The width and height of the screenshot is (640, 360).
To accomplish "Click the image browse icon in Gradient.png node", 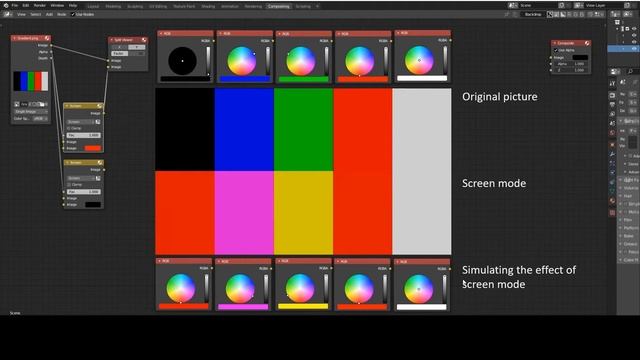I will [17, 104].
